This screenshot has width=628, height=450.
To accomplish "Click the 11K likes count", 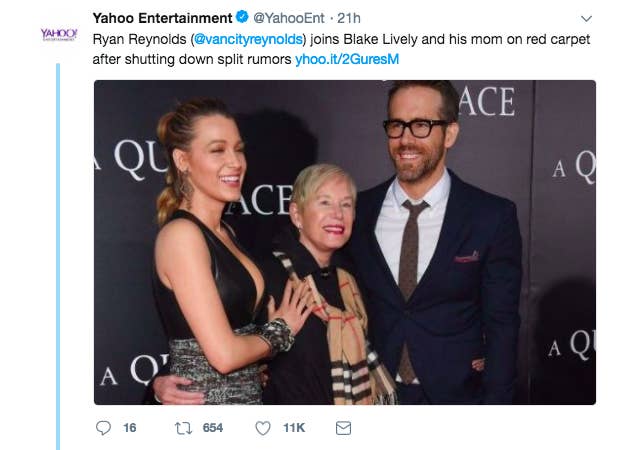I will pyautogui.click(x=294, y=428).
